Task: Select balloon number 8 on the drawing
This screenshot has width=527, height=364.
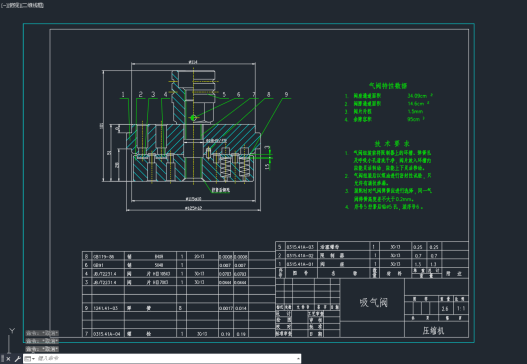Action: (268, 94)
